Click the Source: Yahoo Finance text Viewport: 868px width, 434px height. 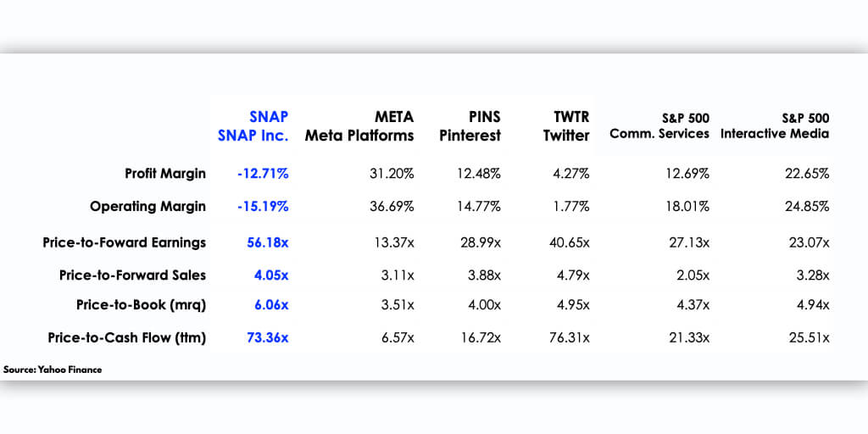pos(53,370)
